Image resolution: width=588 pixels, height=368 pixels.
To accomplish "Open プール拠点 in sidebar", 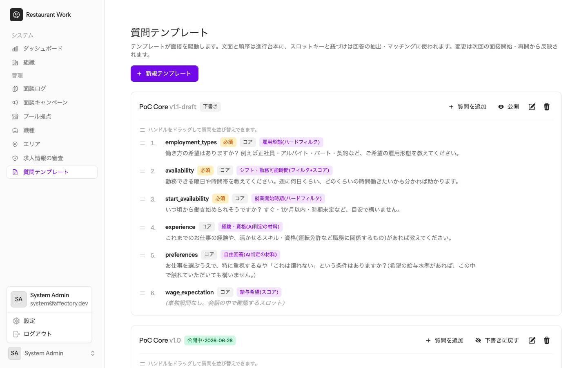I will [x=52, y=117].
